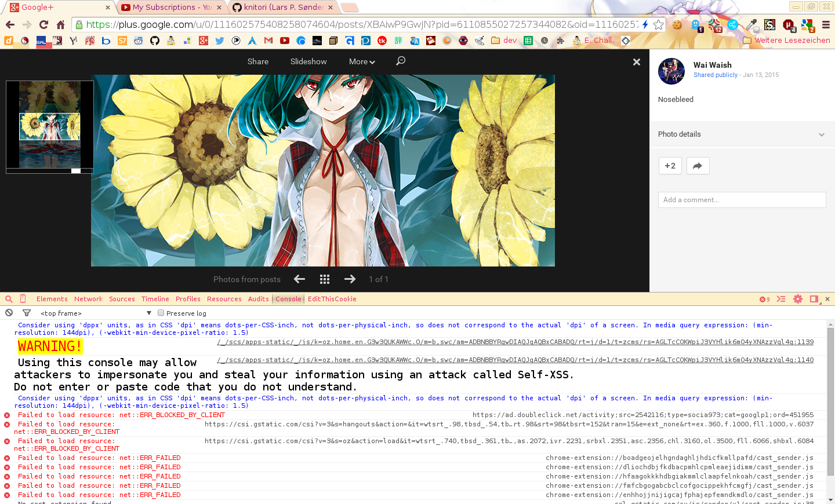The image size is (835, 504).
Task: Enable the Preserve log checkbox
Action: click(161, 313)
